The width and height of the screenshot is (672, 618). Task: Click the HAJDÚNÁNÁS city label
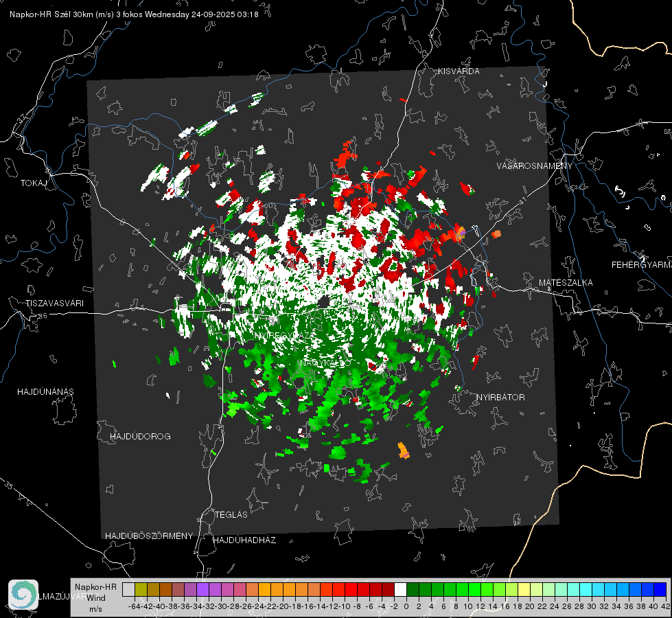45,392
